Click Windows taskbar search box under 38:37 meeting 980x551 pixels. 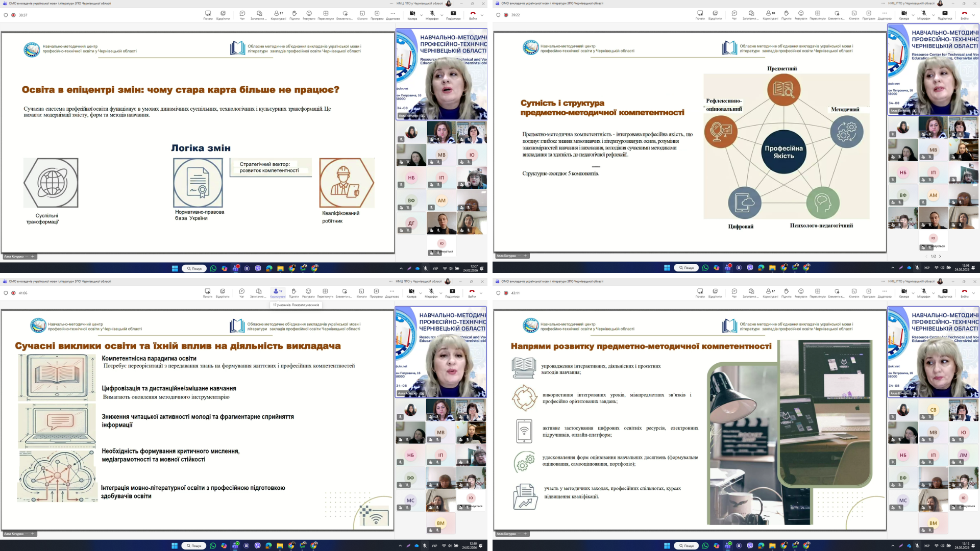point(194,268)
